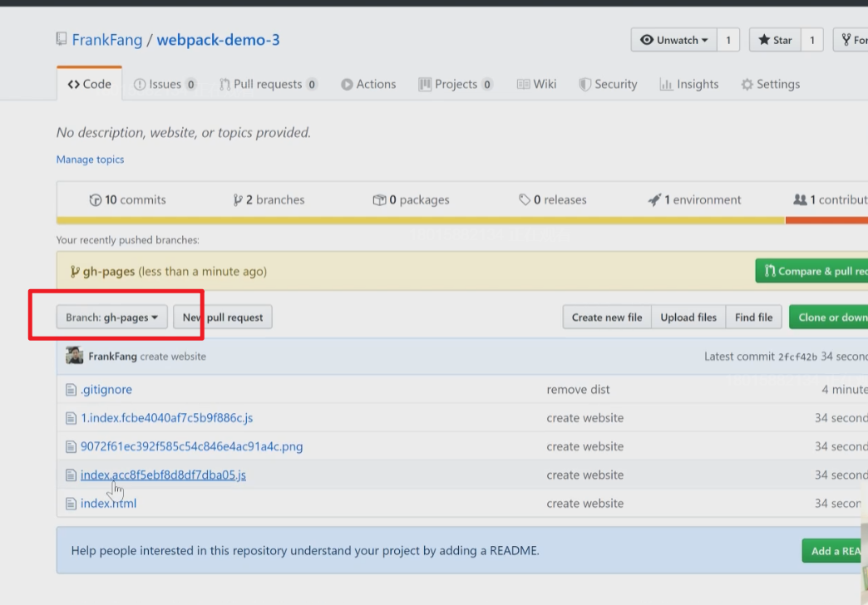This screenshot has height=605, width=868.
Task: Click the file icon beside .gitignore
Action: coord(71,390)
